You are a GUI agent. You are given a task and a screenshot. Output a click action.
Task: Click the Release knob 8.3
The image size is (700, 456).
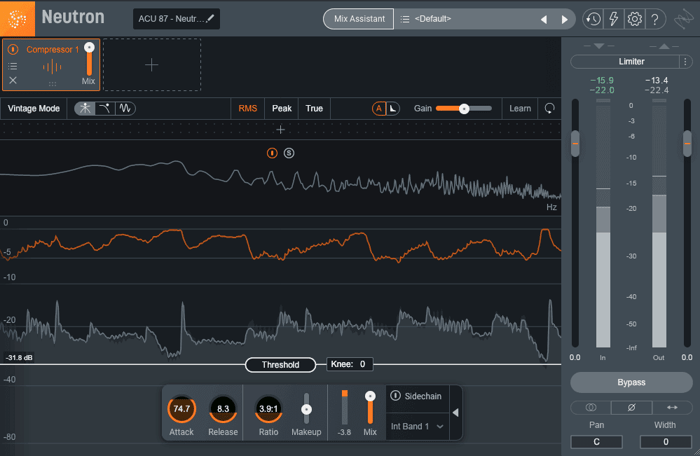[x=223, y=409]
